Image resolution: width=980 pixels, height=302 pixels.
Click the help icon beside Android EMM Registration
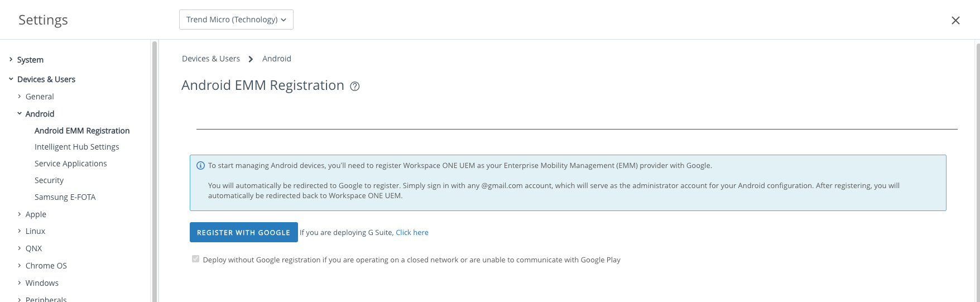[355, 87]
